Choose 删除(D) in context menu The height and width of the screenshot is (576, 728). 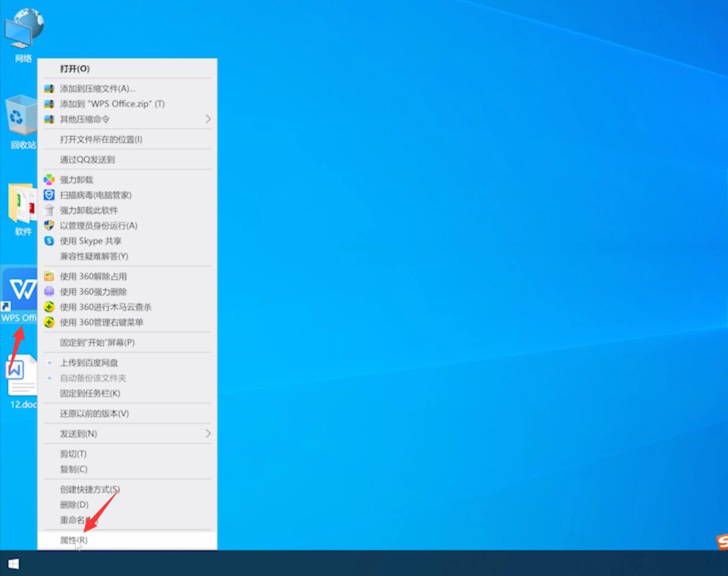(x=127, y=505)
